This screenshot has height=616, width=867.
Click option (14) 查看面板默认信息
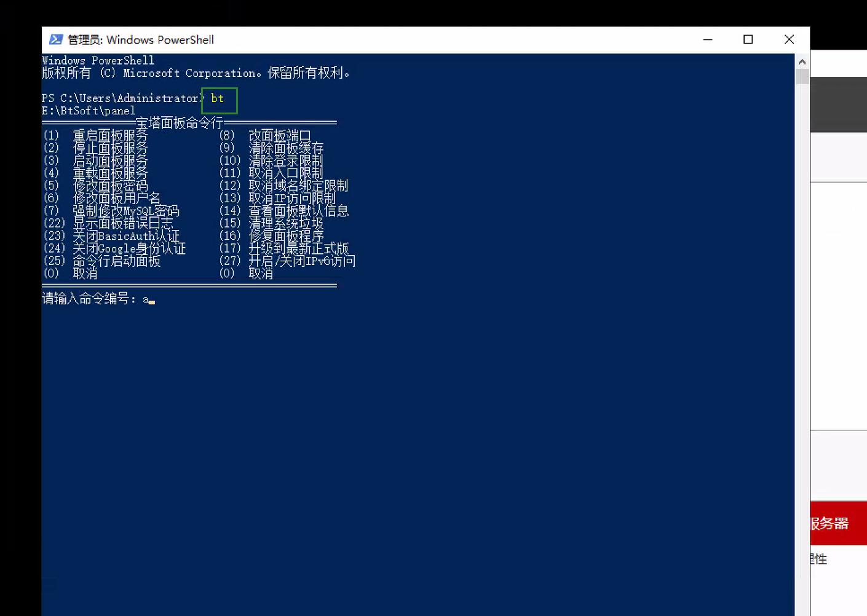284,211
